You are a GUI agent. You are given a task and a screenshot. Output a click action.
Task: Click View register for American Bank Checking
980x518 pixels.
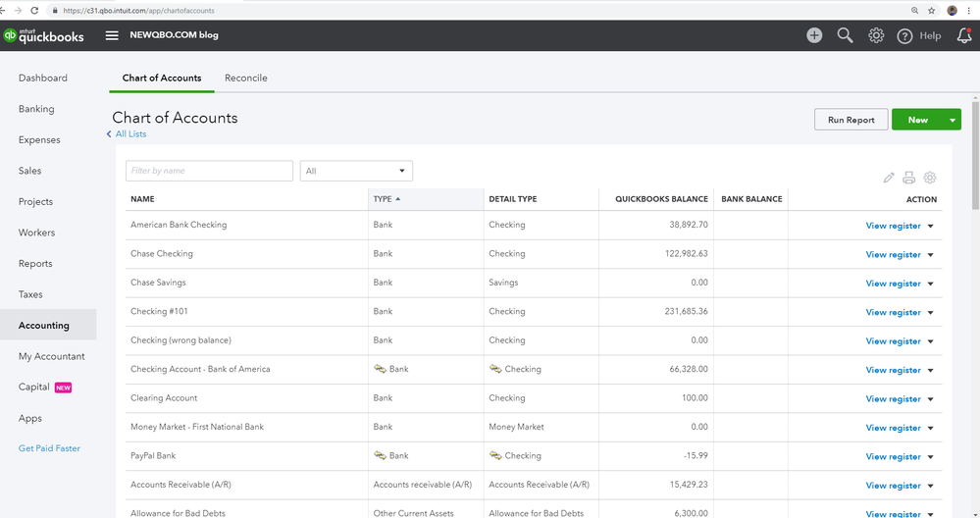[x=893, y=226]
